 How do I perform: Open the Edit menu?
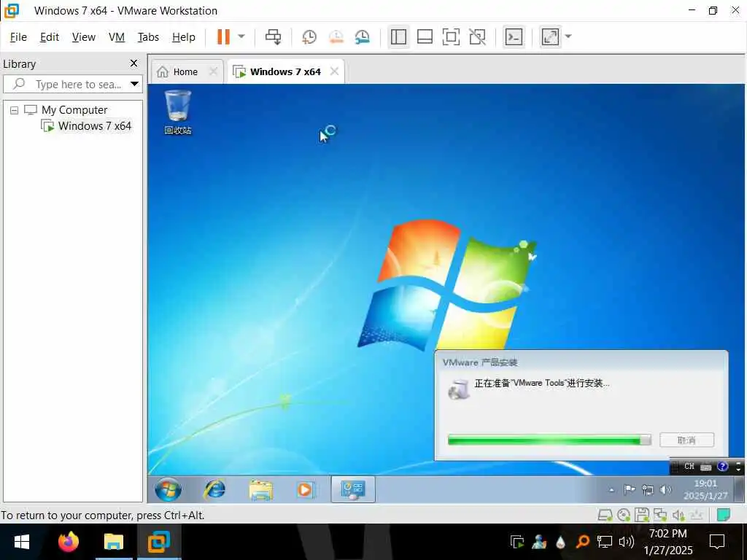coord(50,37)
